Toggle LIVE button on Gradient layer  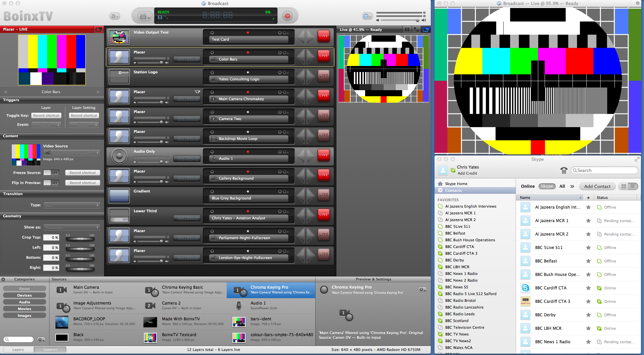[324, 194]
